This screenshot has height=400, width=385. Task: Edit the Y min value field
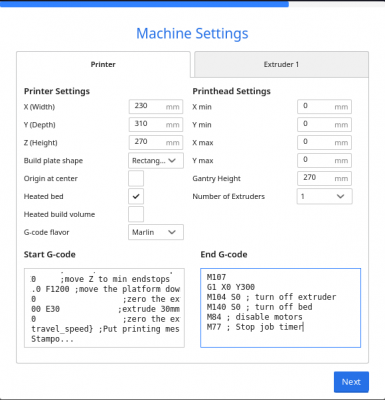point(324,124)
